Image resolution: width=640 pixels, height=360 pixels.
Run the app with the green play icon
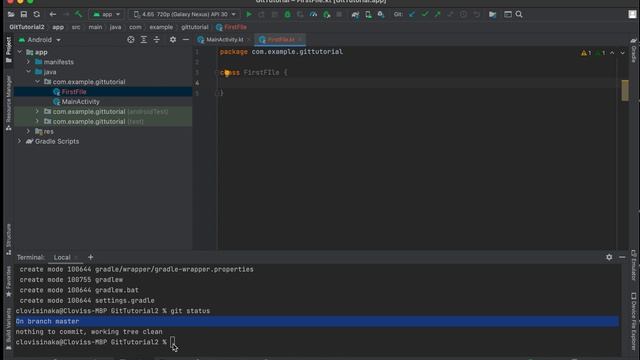point(249,14)
